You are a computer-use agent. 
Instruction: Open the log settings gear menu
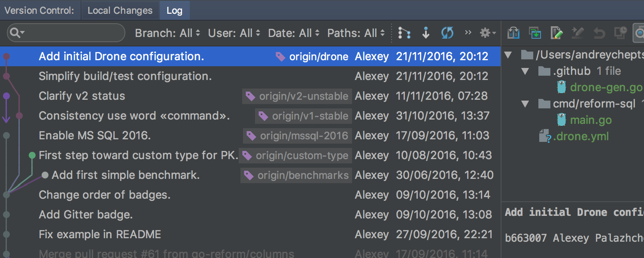(487, 33)
